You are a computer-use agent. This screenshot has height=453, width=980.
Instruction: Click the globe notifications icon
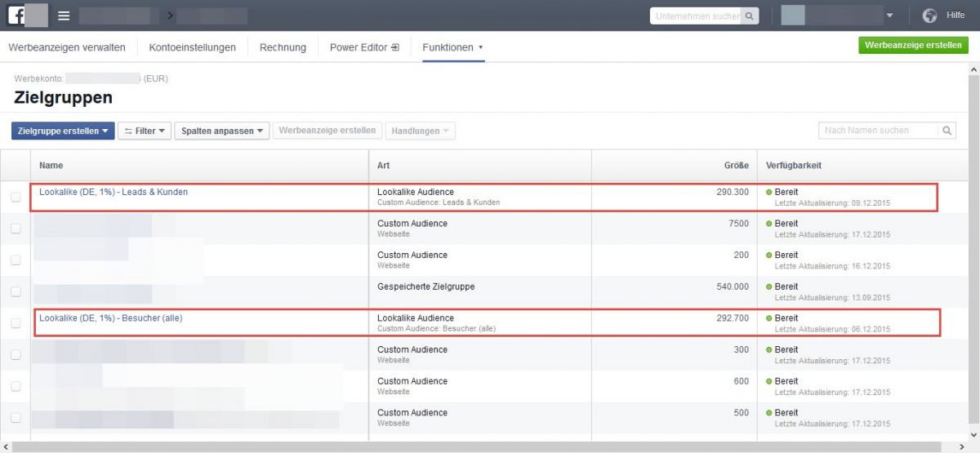coord(929,16)
